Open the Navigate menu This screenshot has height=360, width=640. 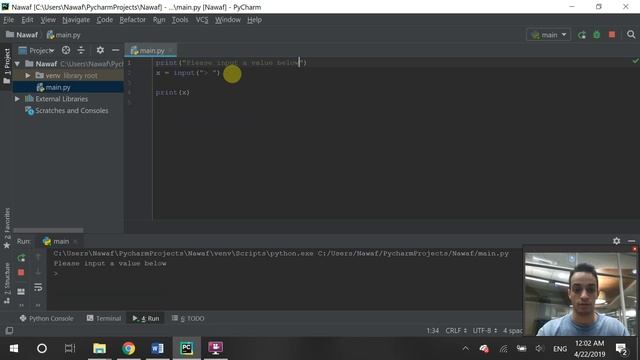coord(76,20)
